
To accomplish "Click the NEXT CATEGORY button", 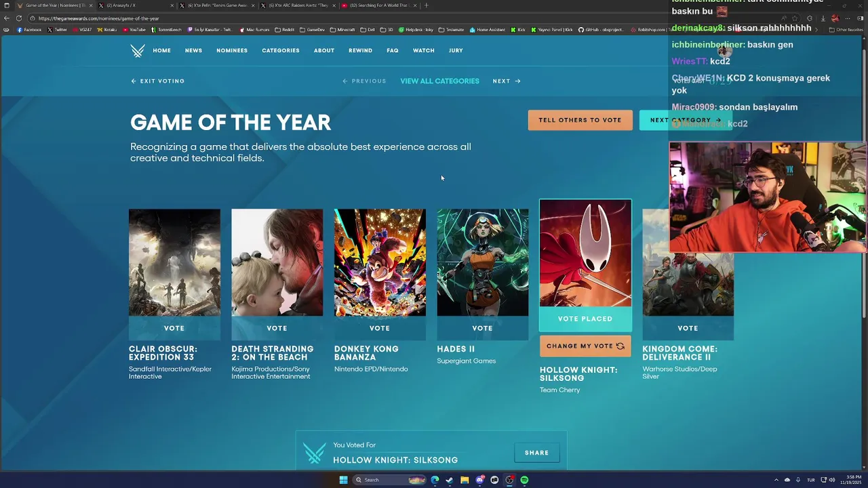I will (686, 120).
